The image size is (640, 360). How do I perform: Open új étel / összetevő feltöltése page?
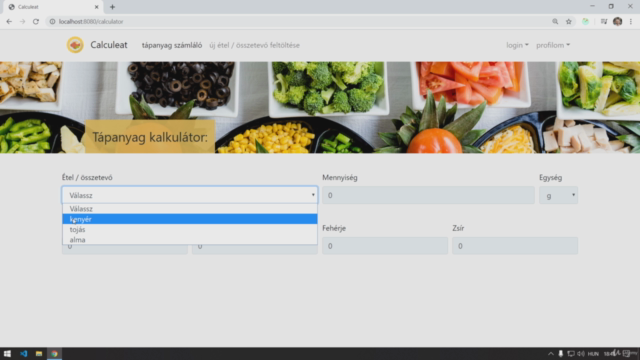point(254,45)
